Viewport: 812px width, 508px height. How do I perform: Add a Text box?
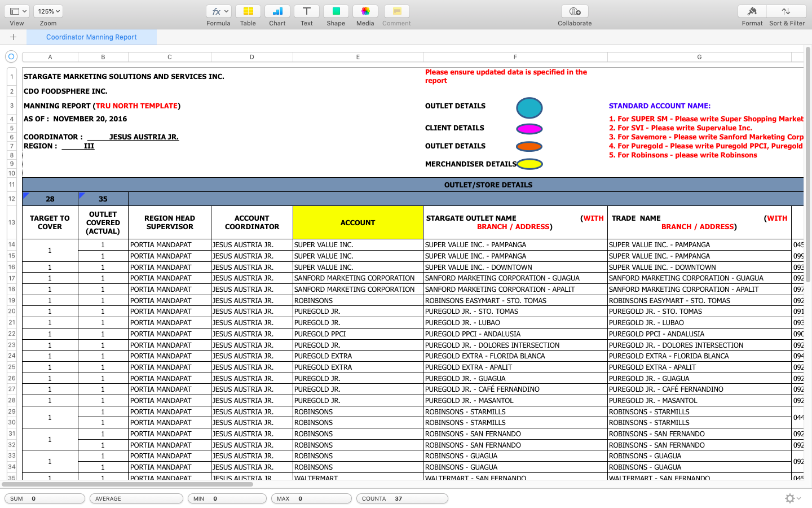coord(307,11)
